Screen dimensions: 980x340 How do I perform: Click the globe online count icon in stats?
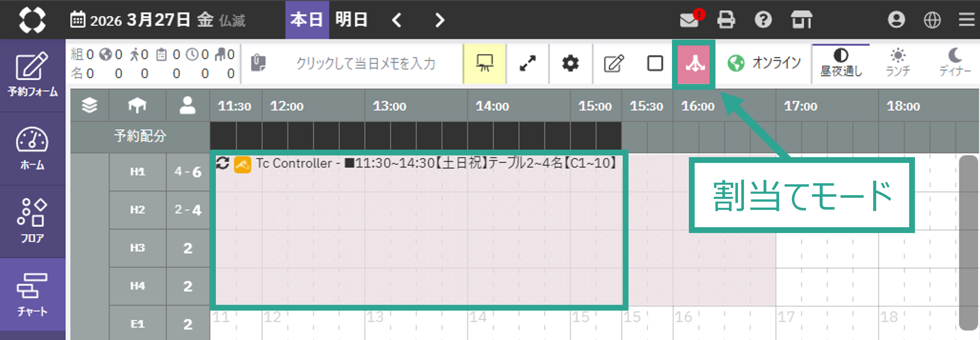[x=105, y=54]
